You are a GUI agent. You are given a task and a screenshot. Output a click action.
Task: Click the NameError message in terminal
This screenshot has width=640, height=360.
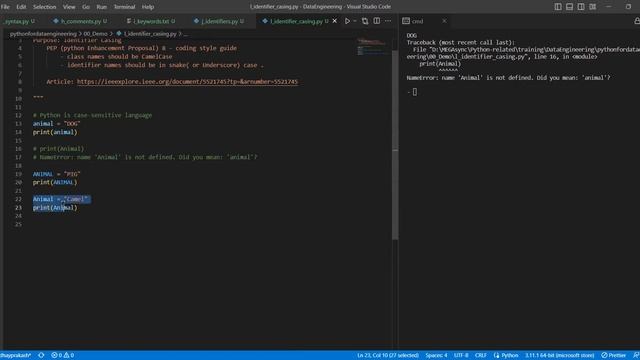pos(508,78)
